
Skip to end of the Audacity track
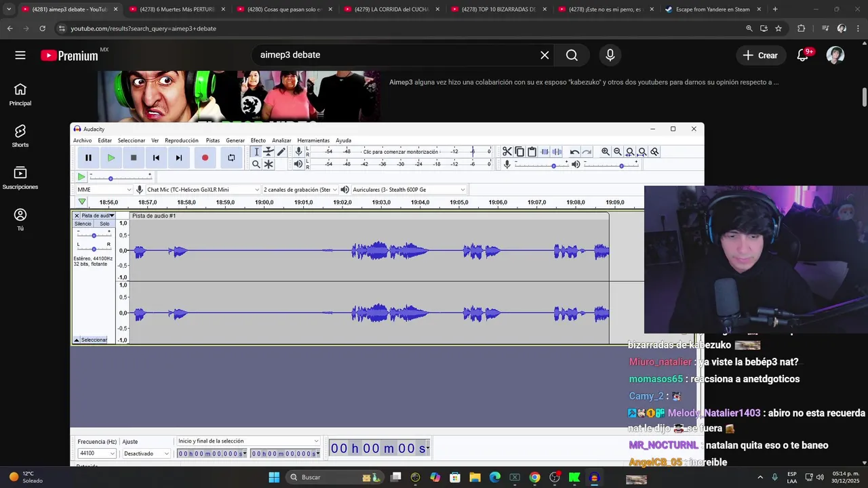click(179, 158)
